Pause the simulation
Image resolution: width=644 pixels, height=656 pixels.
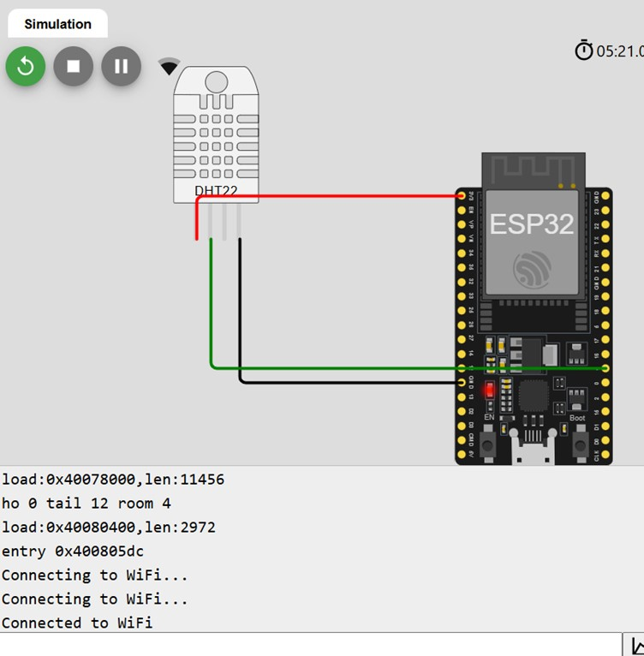[x=122, y=66]
